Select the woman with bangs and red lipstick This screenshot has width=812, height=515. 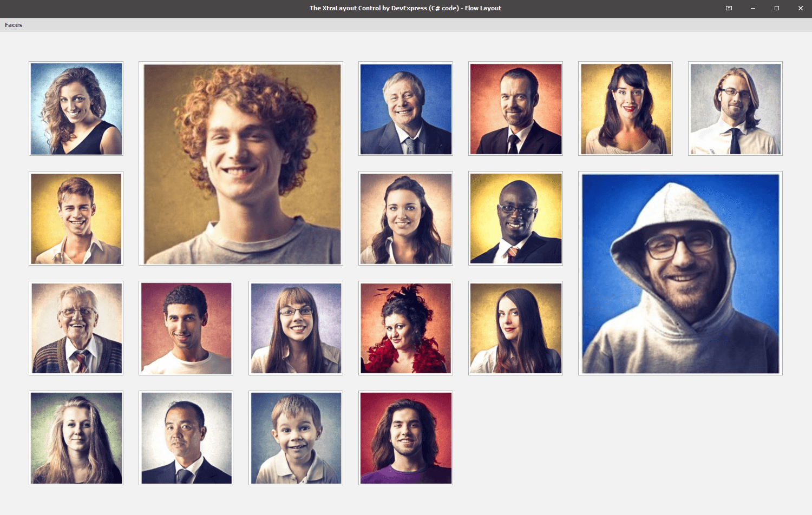625,109
